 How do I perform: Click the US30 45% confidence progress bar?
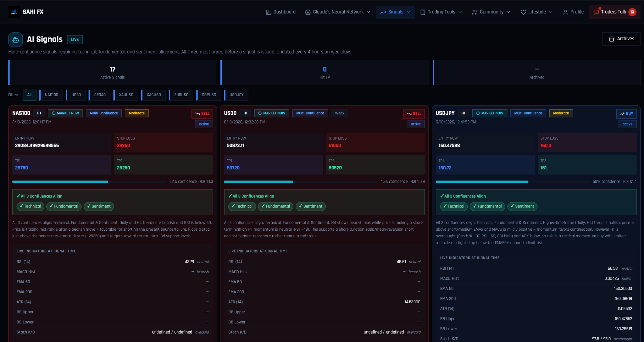[300, 182]
